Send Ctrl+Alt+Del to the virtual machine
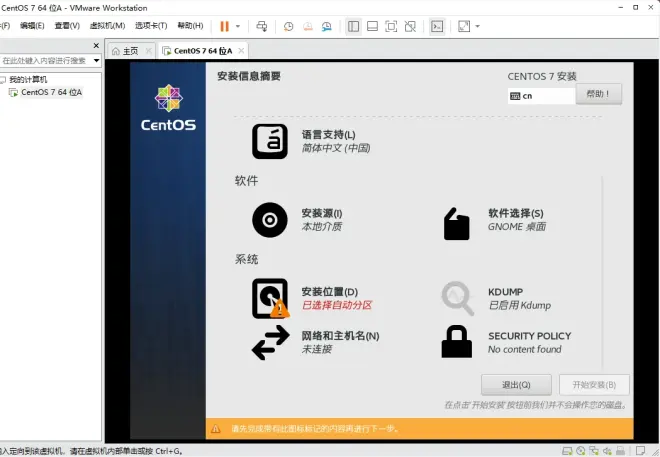The height and width of the screenshot is (457, 660). (x=261, y=27)
